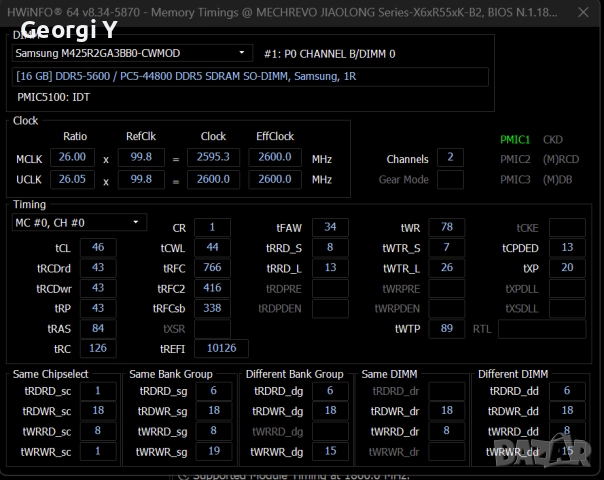Select the tRC value of 126
The width and height of the screenshot is (604, 480).
pyautogui.click(x=98, y=348)
